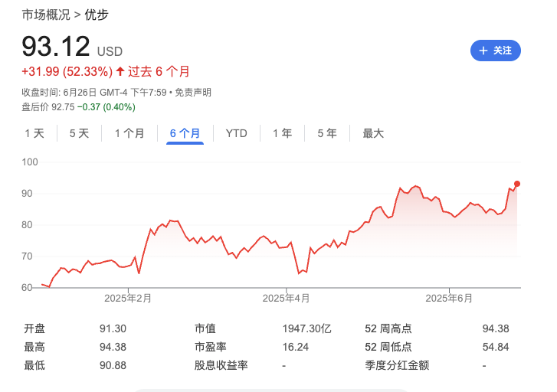Click the 开盘 value 91.30
557x392 pixels.
pyautogui.click(x=113, y=328)
